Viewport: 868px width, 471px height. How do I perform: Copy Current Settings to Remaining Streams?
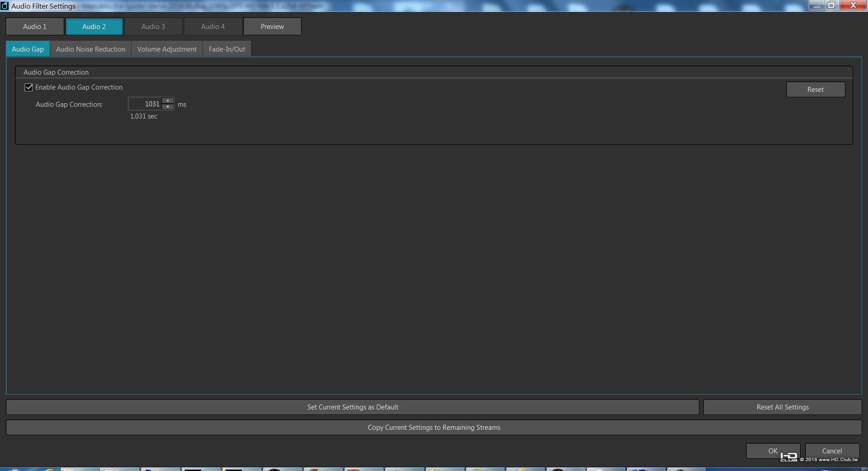[x=434, y=428]
